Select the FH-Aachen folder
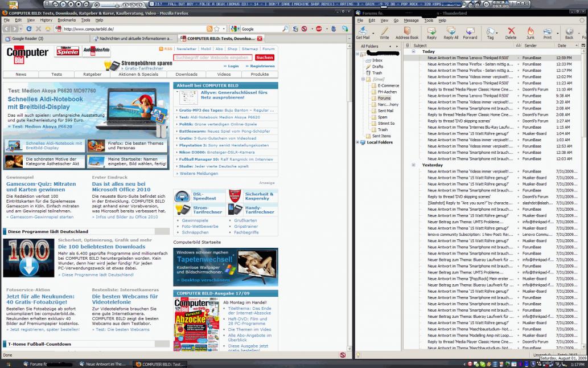The image size is (588, 368). tap(386, 92)
